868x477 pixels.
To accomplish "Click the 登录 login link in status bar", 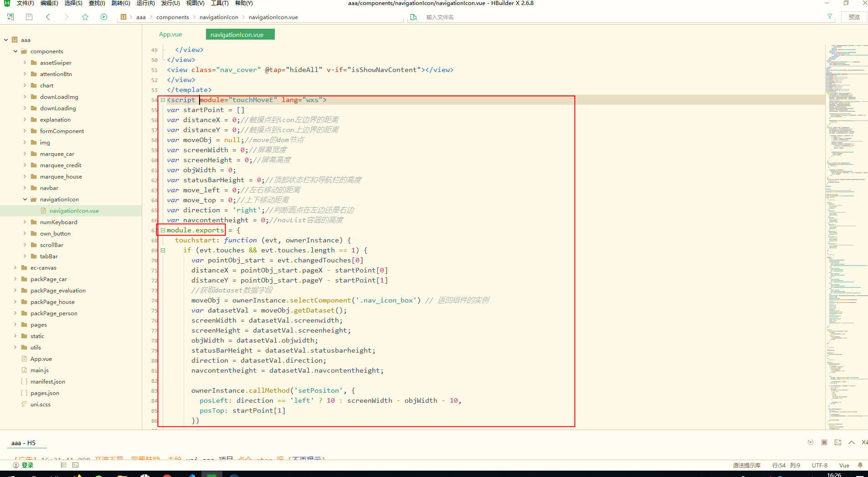I will pos(27,465).
